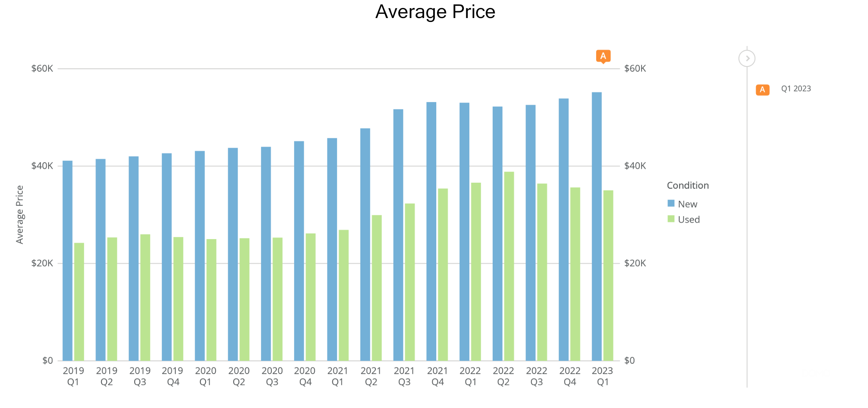The image size is (868, 408).
Task: Click the green Used legend swatch
Action: click(x=671, y=219)
